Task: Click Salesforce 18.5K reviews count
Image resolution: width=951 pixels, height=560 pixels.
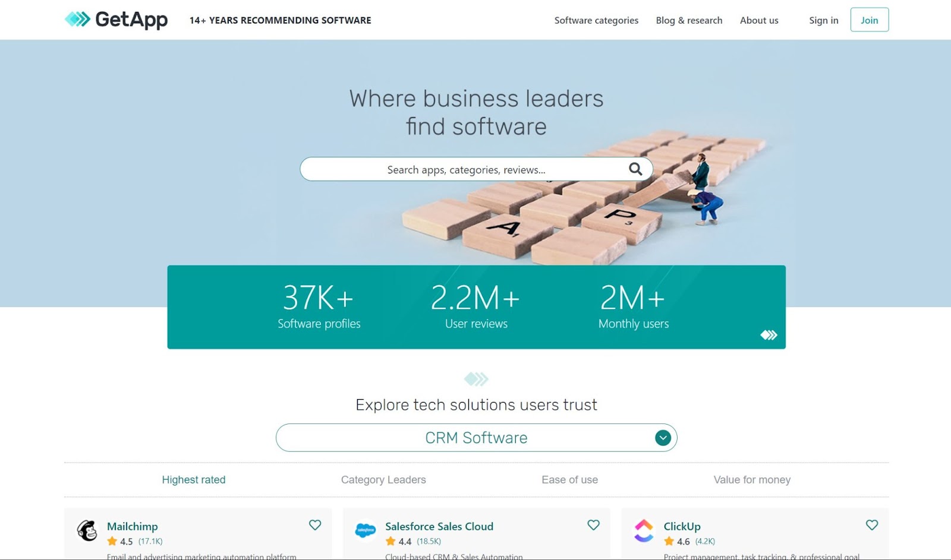Action: [x=429, y=542]
